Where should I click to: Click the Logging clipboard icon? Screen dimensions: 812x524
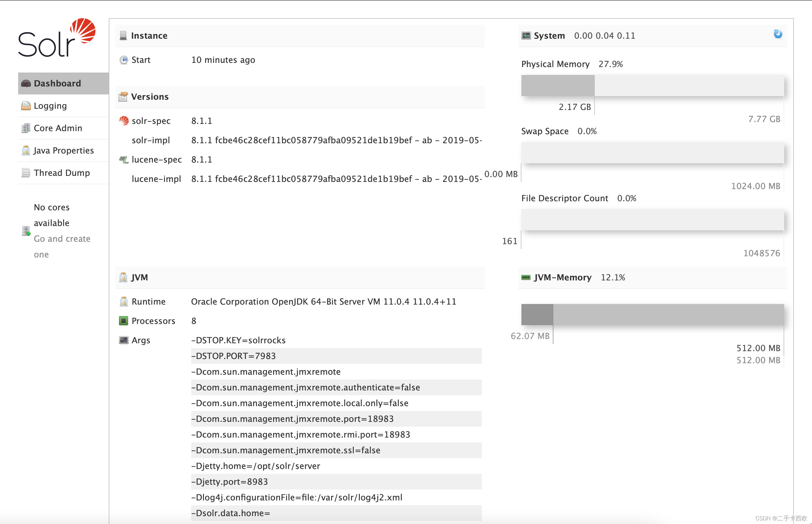pyautogui.click(x=26, y=106)
